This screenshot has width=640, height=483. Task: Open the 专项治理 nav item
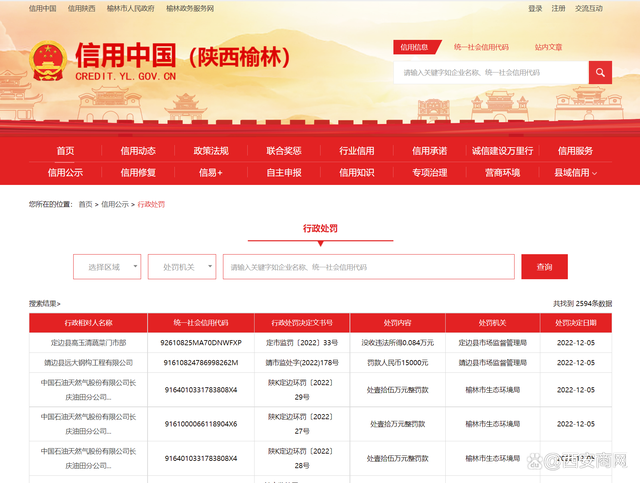429,173
